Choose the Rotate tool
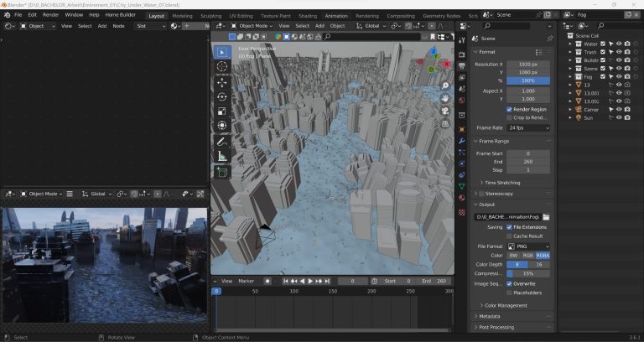 point(221,96)
